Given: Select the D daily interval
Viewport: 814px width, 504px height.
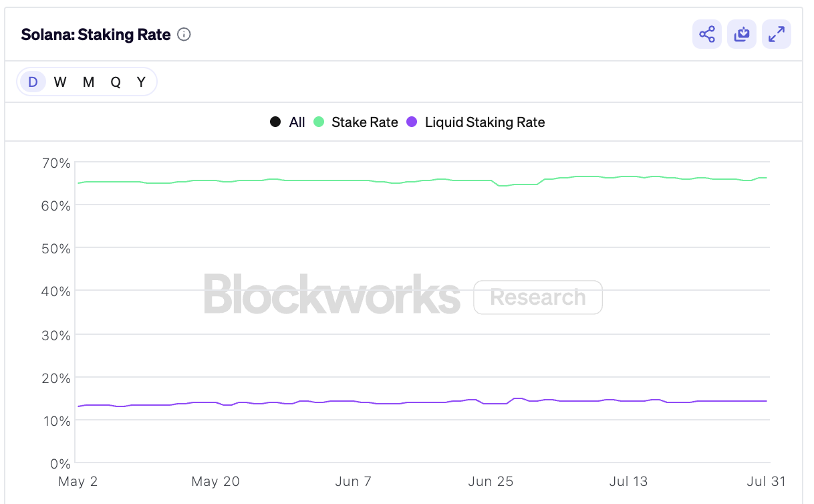Looking at the screenshot, I should tap(32, 82).
